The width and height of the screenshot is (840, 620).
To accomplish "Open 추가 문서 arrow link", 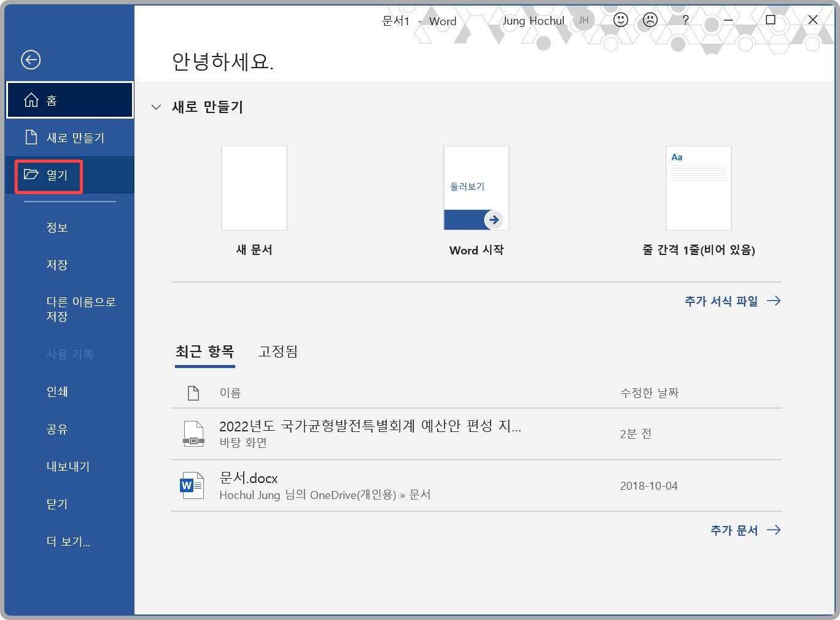I will [776, 530].
